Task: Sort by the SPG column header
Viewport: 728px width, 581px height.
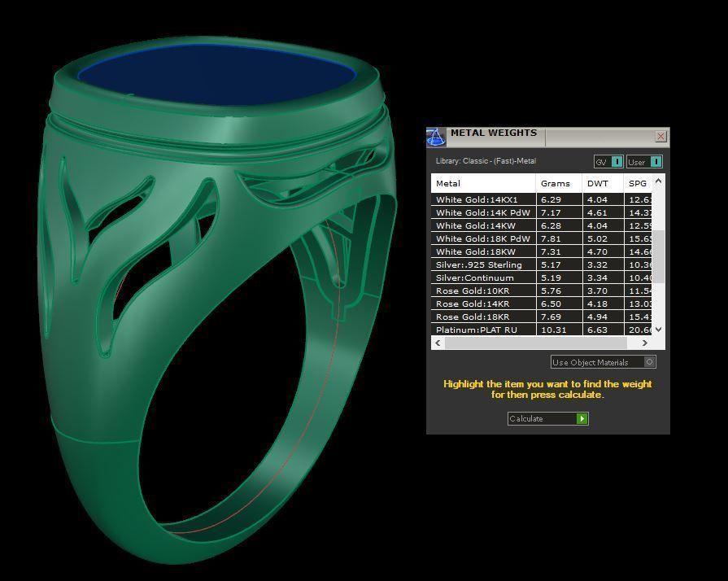Action: (638, 183)
